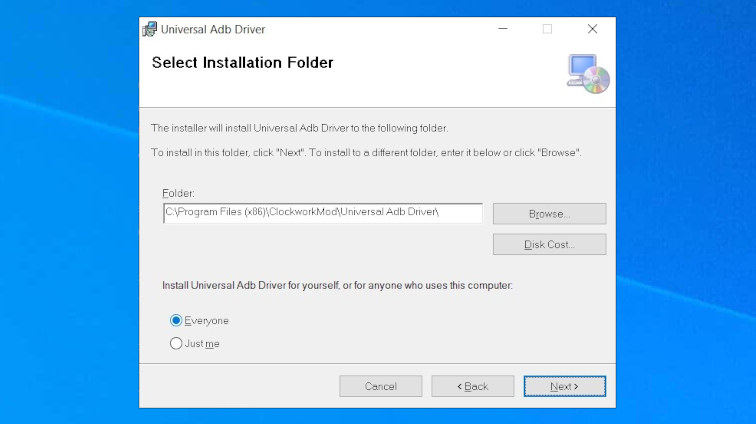
Task: Choose the Just me option
Action: 177,344
